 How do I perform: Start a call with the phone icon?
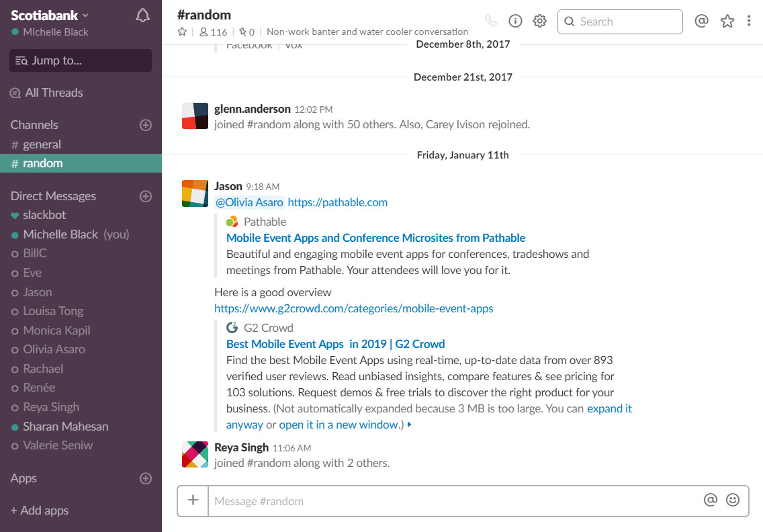tap(491, 21)
